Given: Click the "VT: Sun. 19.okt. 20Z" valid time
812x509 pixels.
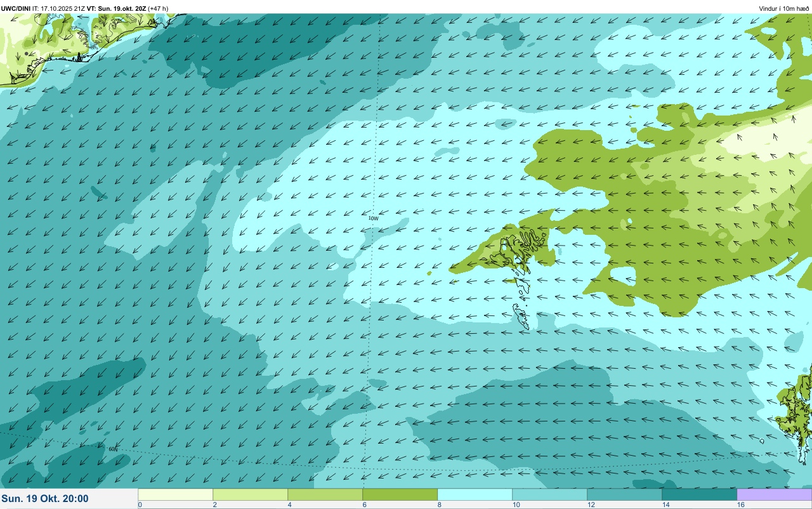Looking at the screenshot, I should [x=116, y=9].
